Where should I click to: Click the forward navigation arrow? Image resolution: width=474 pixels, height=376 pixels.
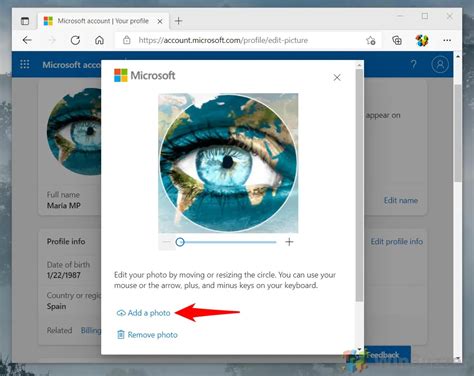pos(52,40)
